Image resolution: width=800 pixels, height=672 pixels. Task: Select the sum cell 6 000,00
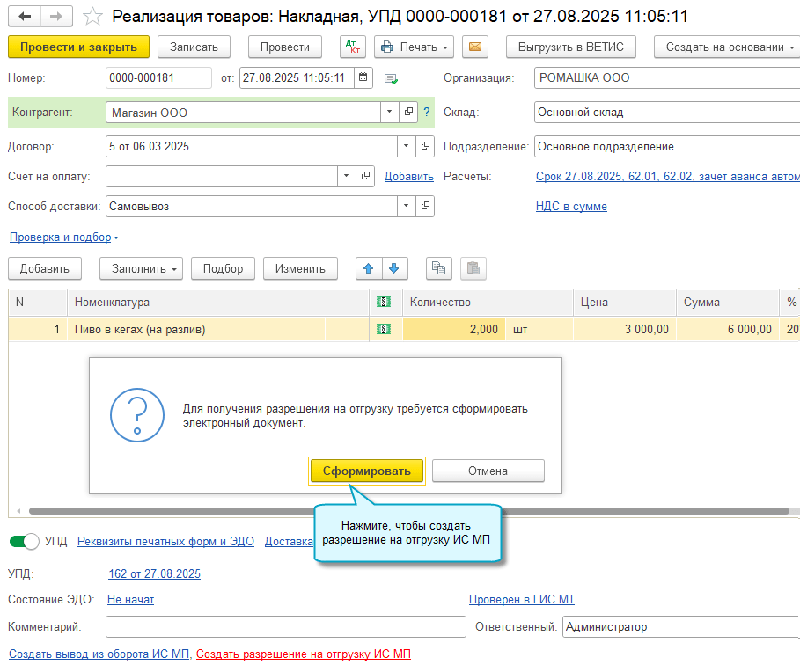pyautogui.click(x=728, y=329)
